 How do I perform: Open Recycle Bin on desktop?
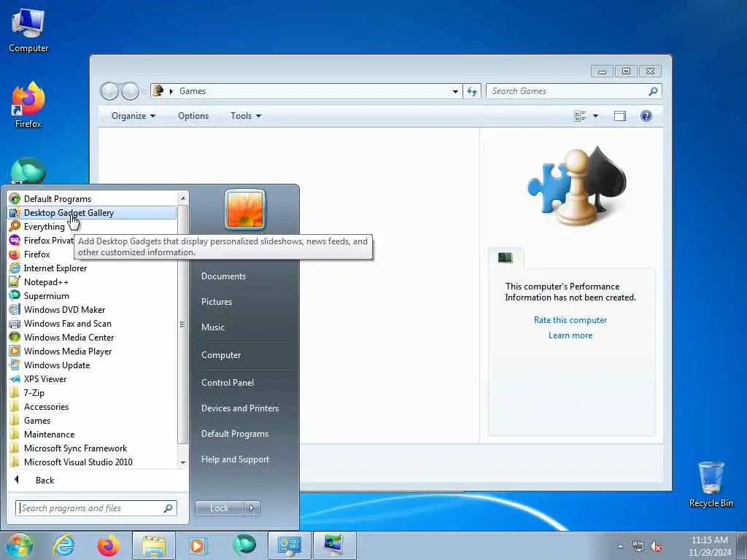[711, 484]
